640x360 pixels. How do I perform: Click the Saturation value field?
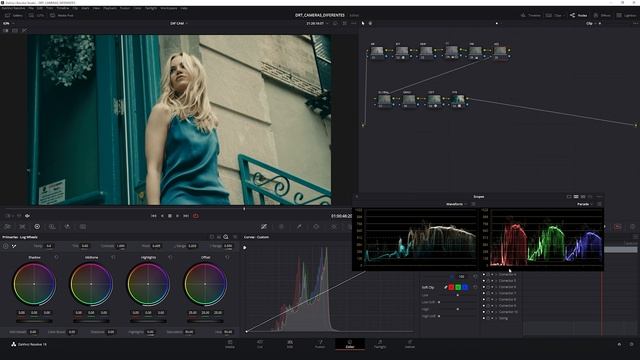pyautogui.click(x=189, y=332)
